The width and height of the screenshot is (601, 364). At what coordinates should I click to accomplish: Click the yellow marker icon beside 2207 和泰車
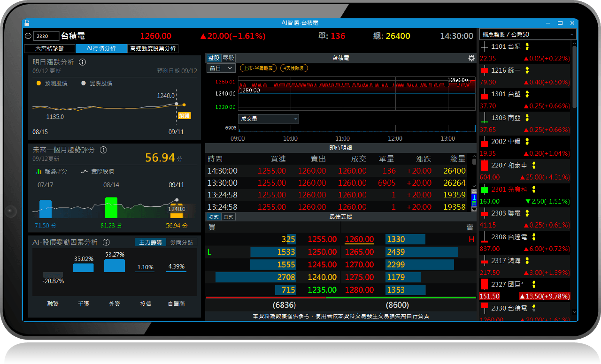534,165
